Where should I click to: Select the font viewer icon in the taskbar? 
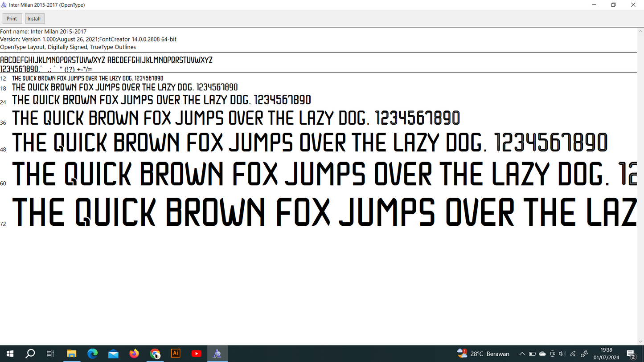(217, 354)
